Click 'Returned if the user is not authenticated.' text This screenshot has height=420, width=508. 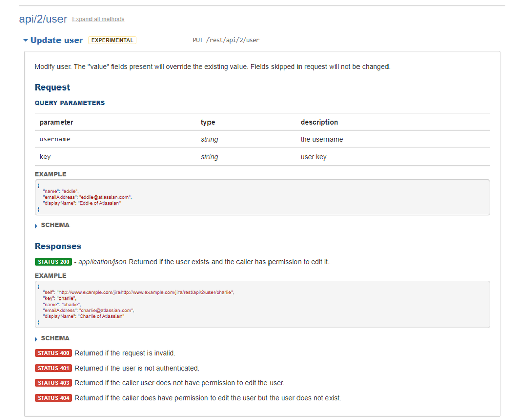tap(137, 368)
